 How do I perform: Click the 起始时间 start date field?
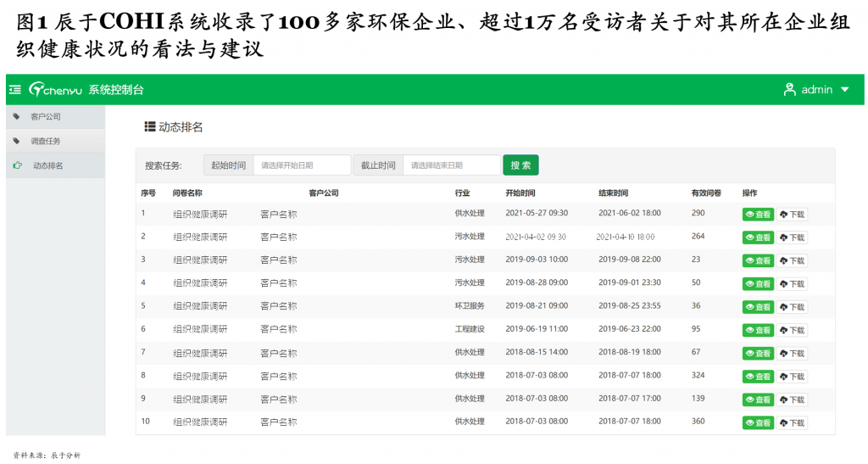(301, 165)
